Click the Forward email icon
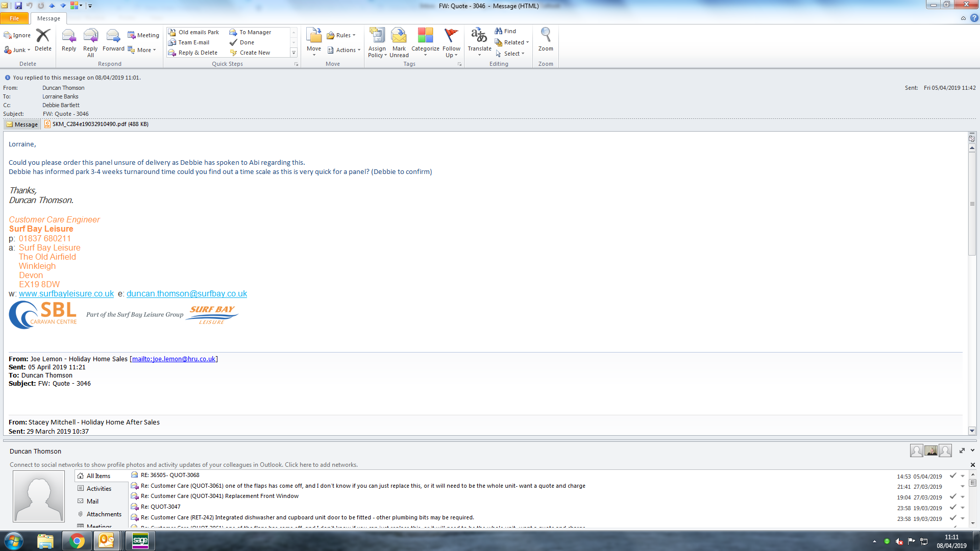The image size is (980, 551). coord(113,36)
